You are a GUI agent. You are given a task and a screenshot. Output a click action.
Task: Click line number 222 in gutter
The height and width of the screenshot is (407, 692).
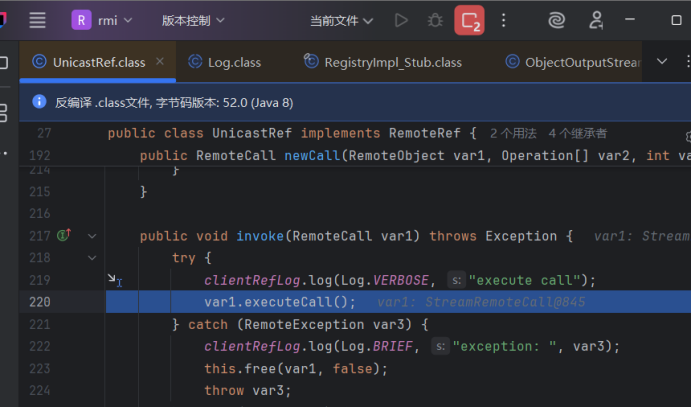tap(41, 346)
